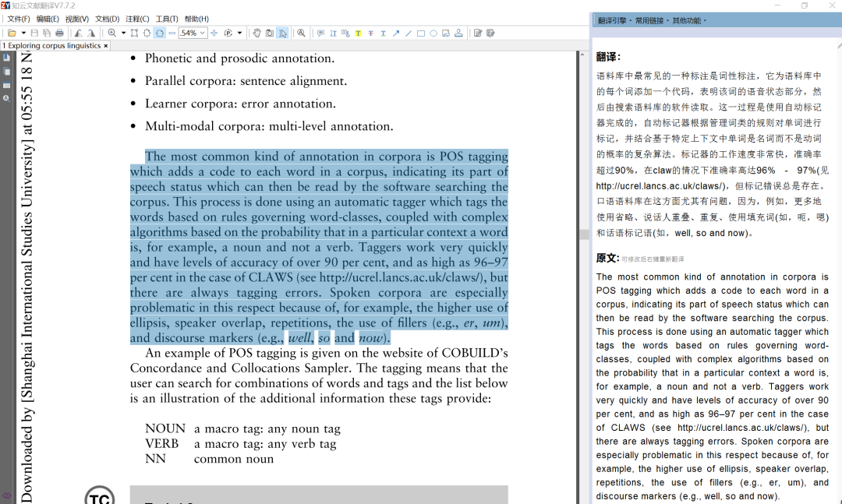This screenshot has height=504, width=842.
Task: Open the 翻译引擎 dropdown menu
Action: [614, 20]
